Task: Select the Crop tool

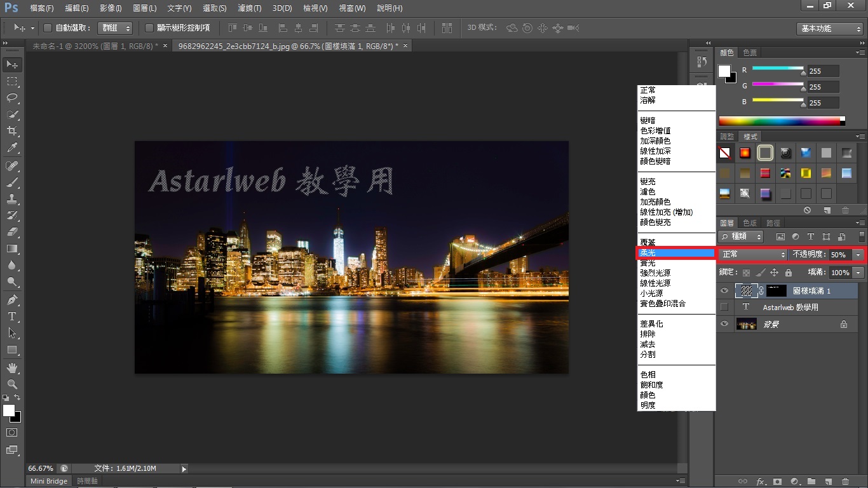Action: pyautogui.click(x=12, y=131)
